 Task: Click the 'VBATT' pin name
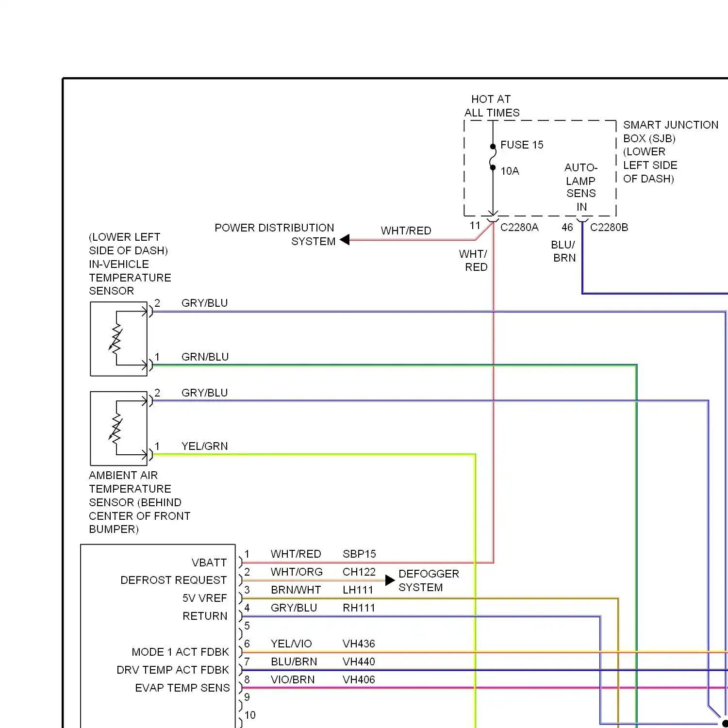click(209, 563)
